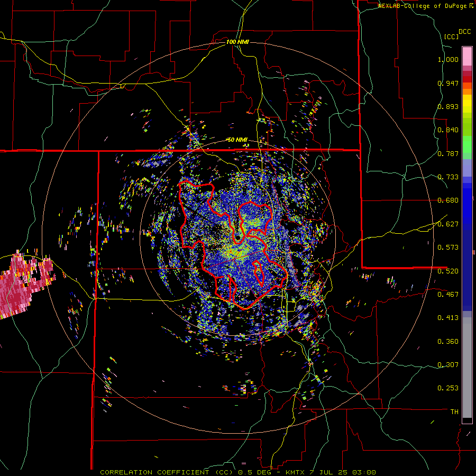Pick the gray segment of the color bar
476x476 pixels.
point(467,368)
